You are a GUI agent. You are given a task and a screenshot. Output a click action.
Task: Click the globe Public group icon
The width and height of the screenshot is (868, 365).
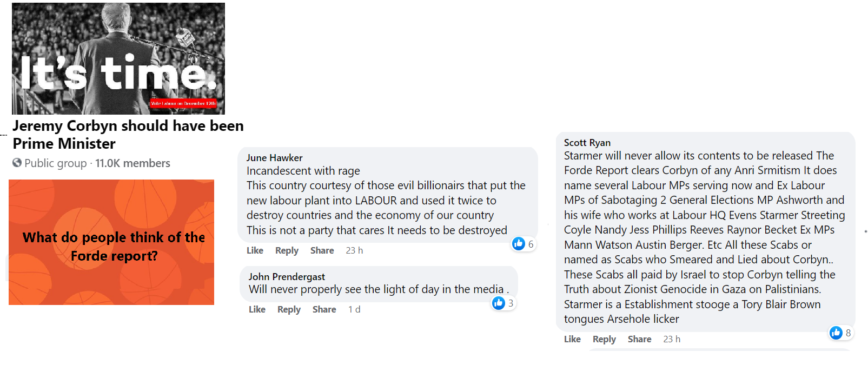pos(17,163)
